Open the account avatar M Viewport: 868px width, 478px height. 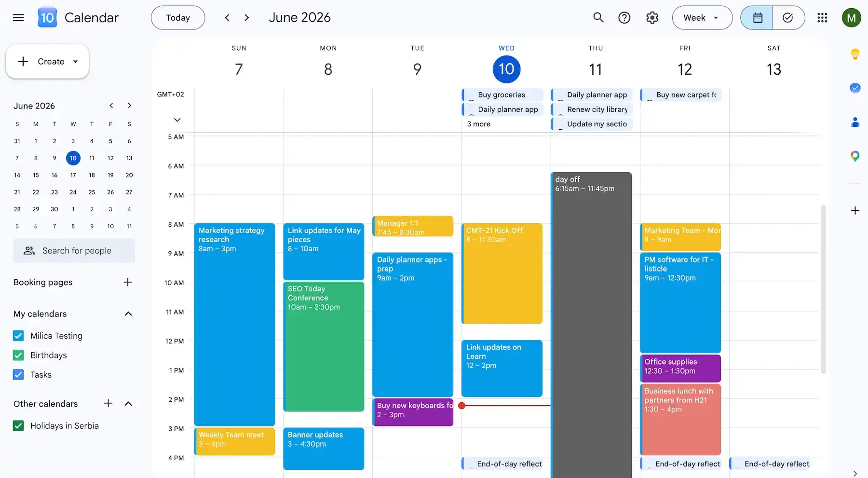click(x=852, y=18)
